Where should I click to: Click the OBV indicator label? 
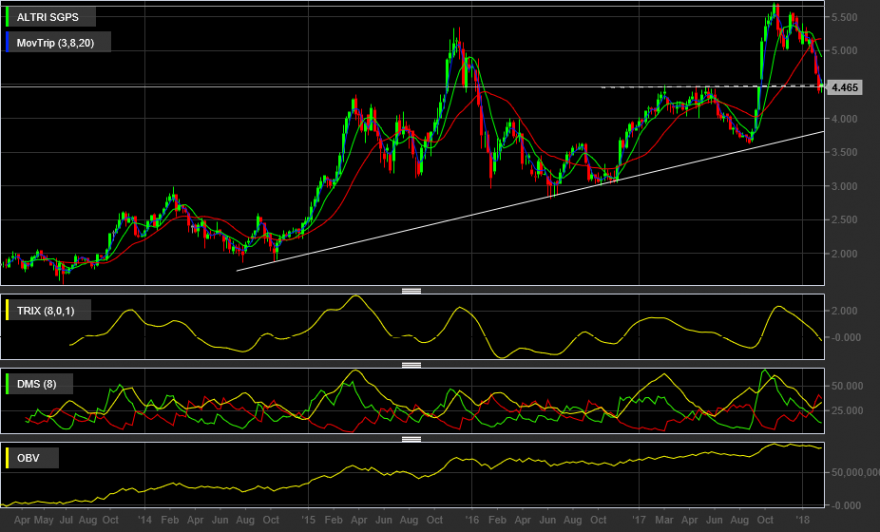(28, 458)
